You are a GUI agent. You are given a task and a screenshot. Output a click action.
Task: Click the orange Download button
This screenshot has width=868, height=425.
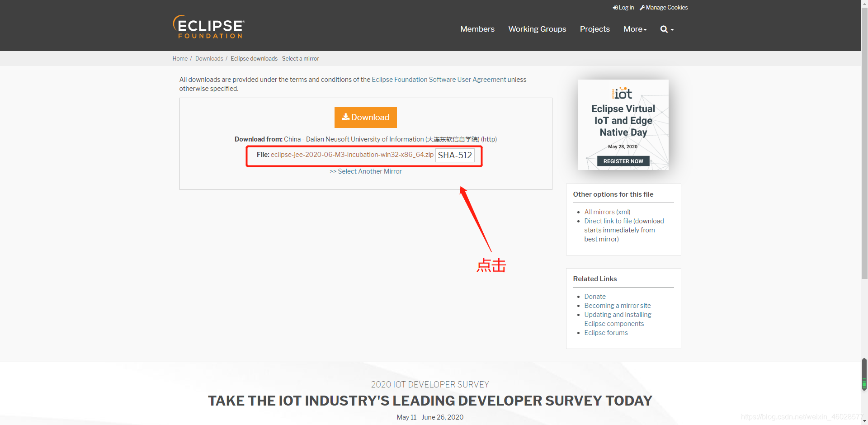(x=366, y=118)
